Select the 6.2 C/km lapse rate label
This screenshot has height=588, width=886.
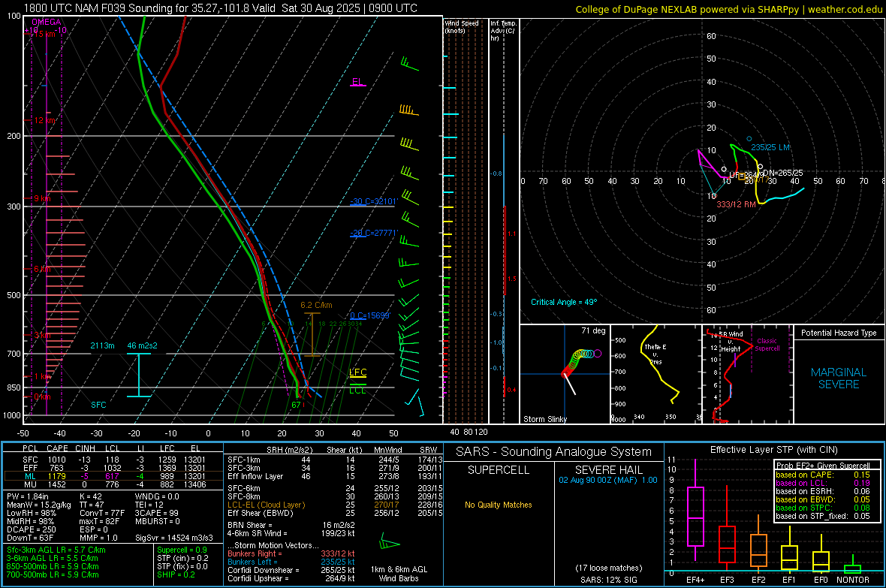316,306
